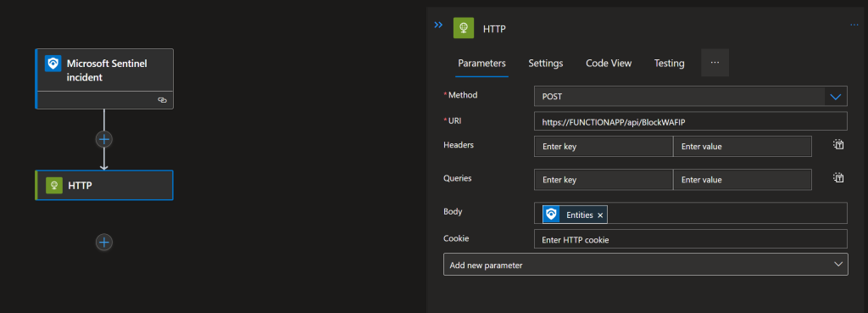This screenshot has width=868, height=313.
Task: Go to the Testing tab
Action: [670, 63]
